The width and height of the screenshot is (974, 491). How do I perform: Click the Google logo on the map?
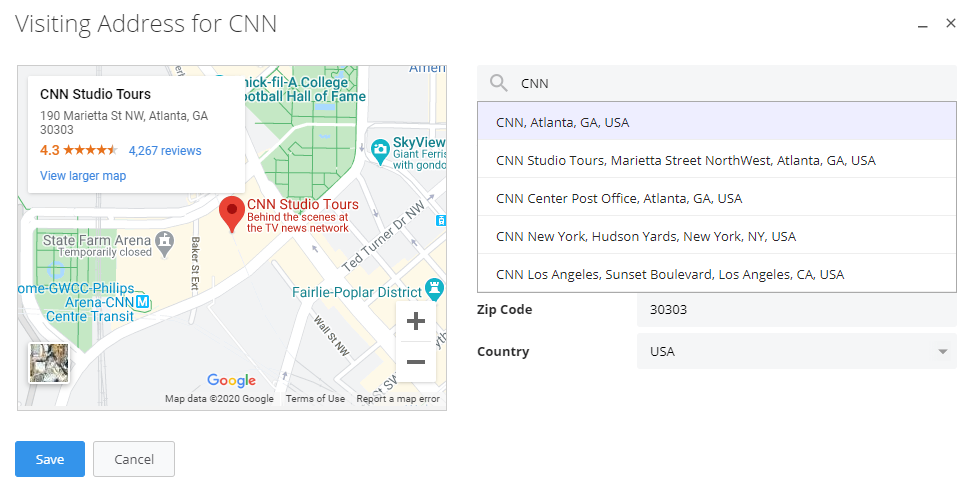pyautogui.click(x=232, y=380)
